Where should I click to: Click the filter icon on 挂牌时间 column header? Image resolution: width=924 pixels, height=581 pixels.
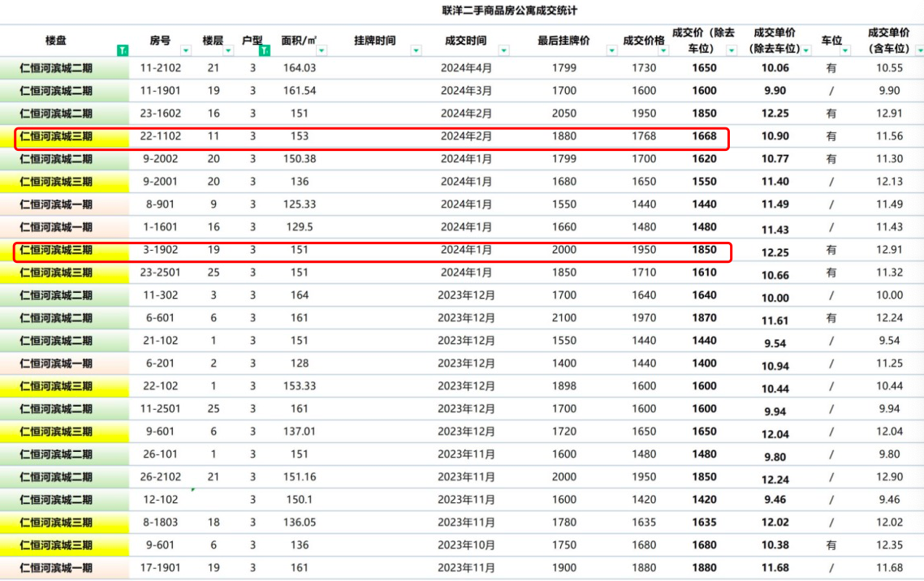pos(416,49)
